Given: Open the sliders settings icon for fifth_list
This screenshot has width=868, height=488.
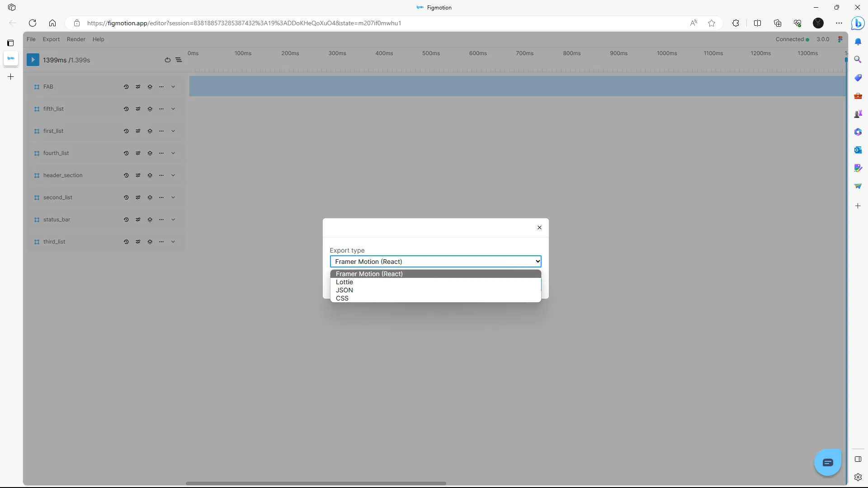Looking at the screenshot, I should click(138, 109).
